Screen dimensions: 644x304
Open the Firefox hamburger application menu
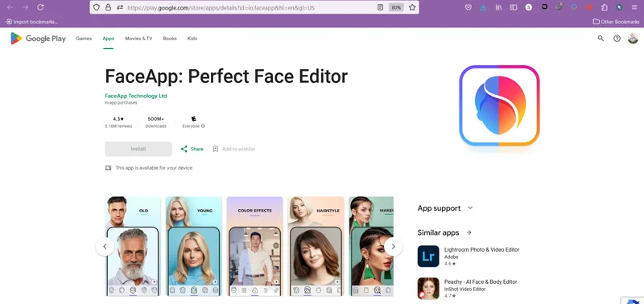click(x=634, y=7)
